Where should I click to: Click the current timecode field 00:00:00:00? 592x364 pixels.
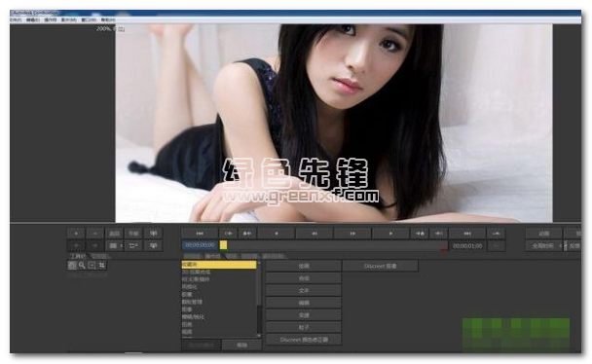(201, 245)
